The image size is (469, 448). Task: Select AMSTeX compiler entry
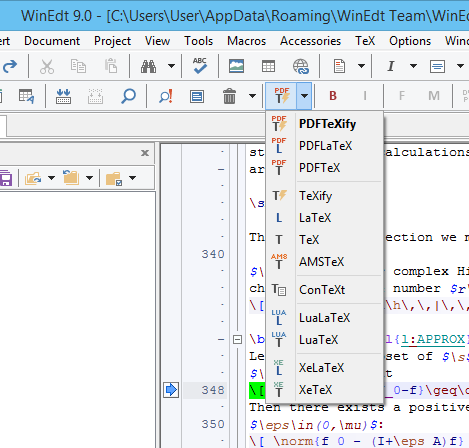324,262
